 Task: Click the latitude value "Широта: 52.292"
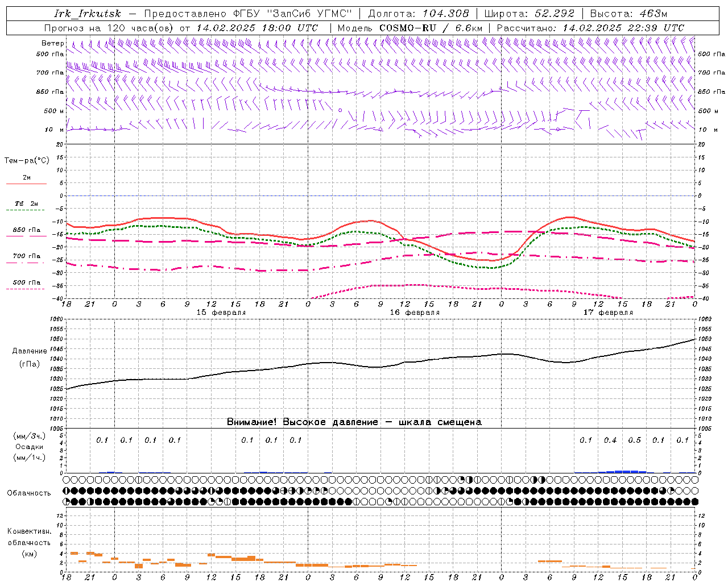pos(530,14)
